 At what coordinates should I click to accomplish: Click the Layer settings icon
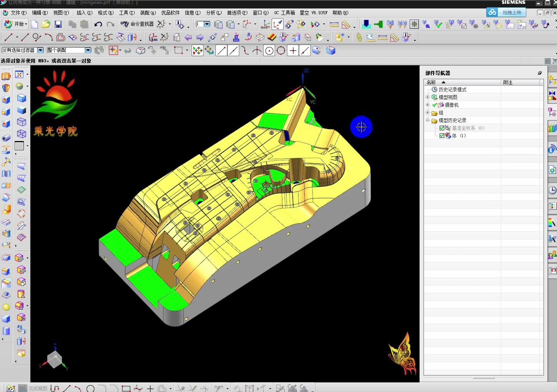[218, 25]
